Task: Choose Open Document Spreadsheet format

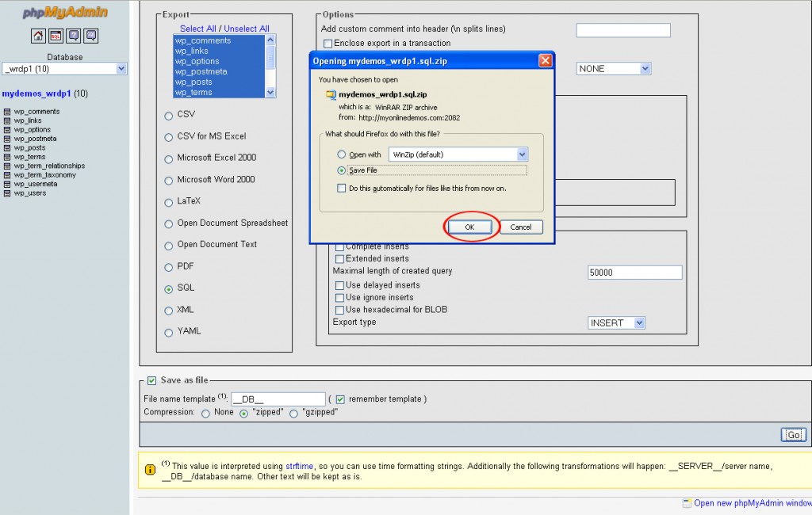Action: pyautogui.click(x=168, y=224)
